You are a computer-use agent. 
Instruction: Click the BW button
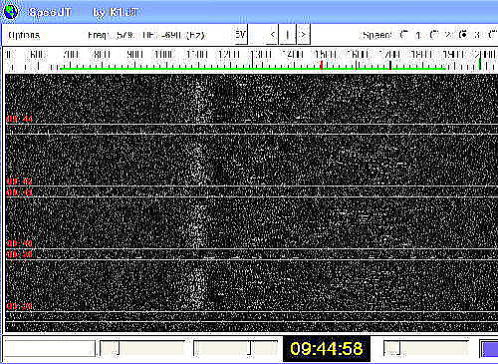point(240,34)
